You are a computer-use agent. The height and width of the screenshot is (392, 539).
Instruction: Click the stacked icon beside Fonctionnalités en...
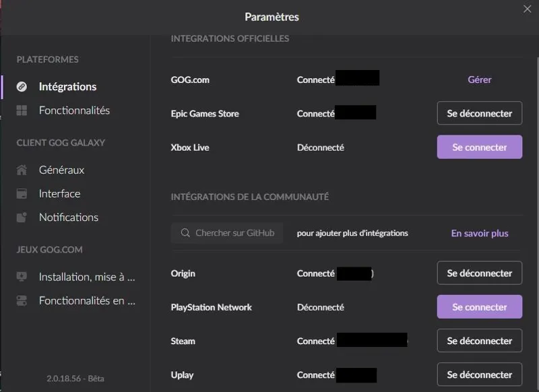20,300
